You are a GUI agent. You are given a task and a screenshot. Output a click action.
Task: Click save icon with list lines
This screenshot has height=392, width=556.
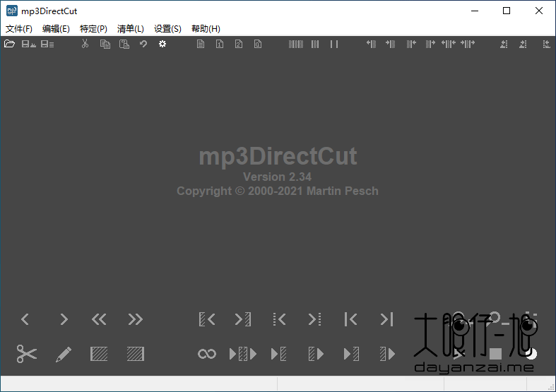pos(47,44)
